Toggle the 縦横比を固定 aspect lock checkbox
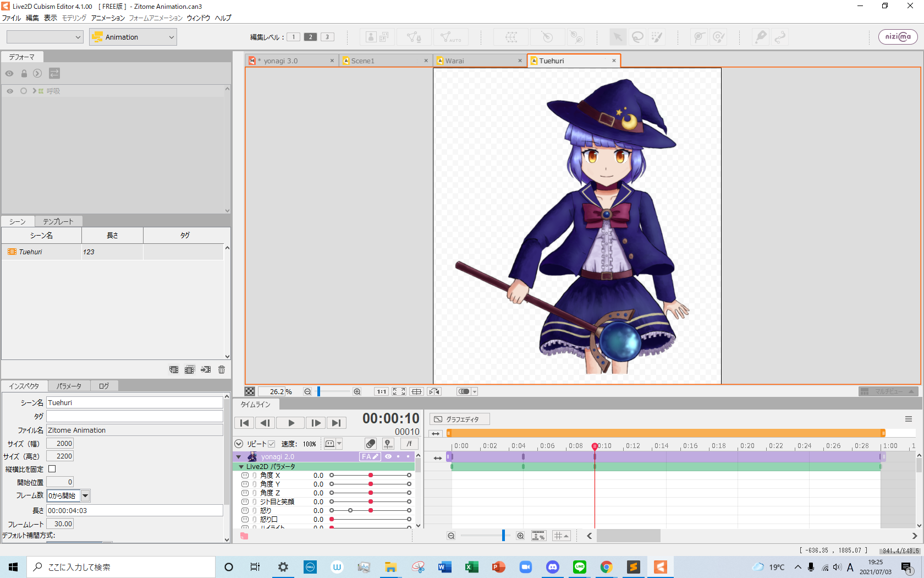 (52, 469)
